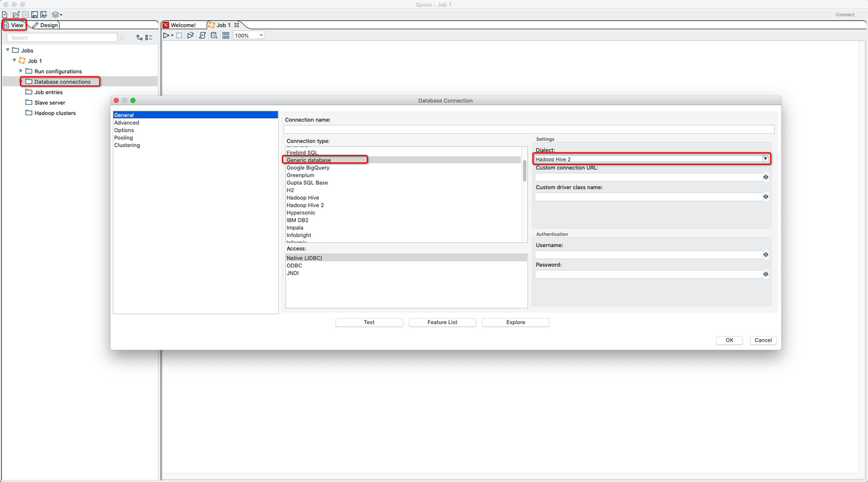Click variable icon beside Custom driver class name

pyautogui.click(x=766, y=197)
